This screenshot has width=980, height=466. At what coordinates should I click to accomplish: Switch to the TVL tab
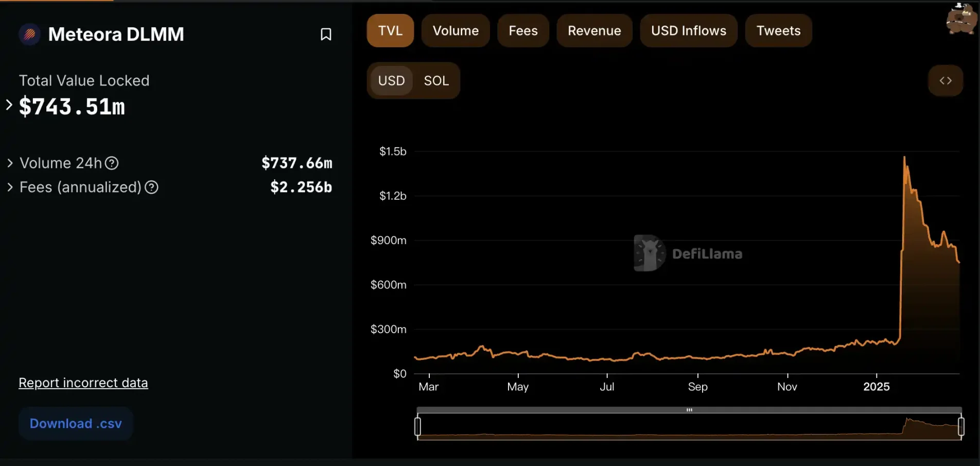[x=390, y=30]
